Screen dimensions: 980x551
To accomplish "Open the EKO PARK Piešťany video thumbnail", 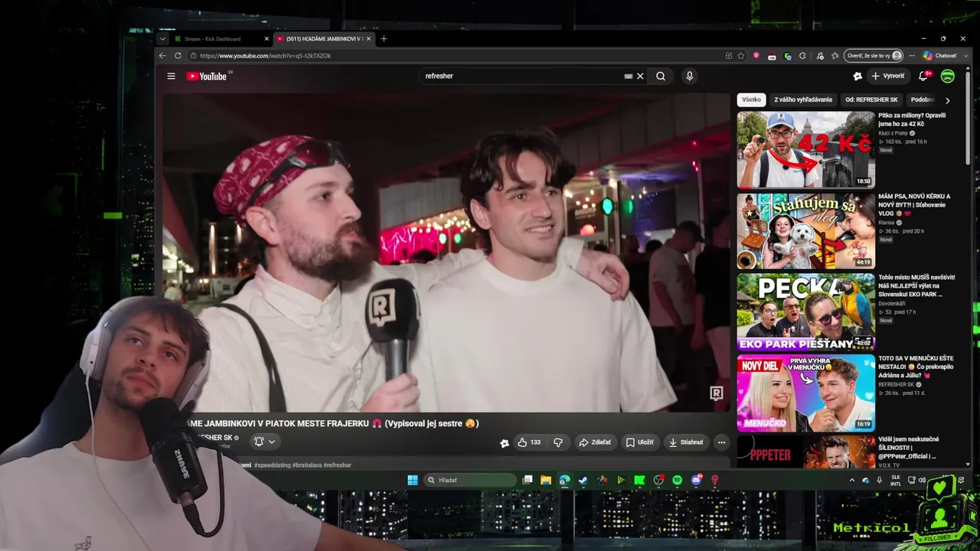I will (x=805, y=312).
